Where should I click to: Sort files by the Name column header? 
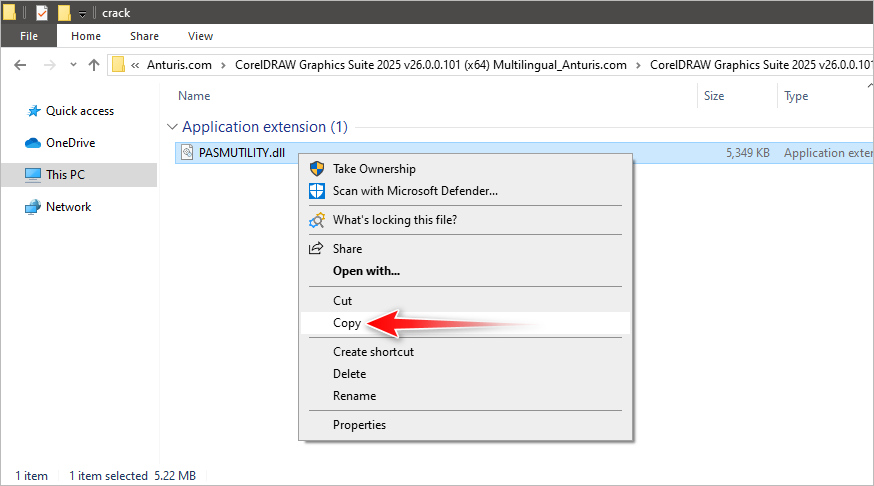[x=194, y=96]
